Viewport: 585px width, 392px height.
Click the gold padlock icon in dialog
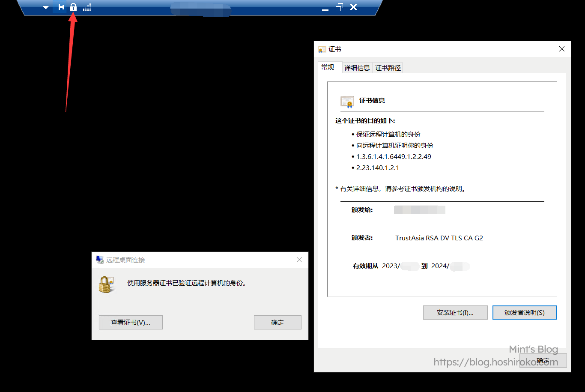point(105,284)
